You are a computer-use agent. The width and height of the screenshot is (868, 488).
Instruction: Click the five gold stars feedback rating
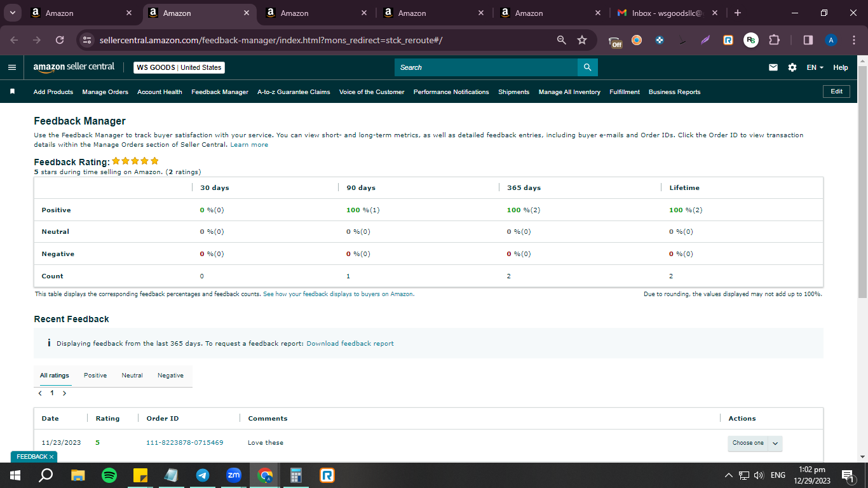[135, 161]
